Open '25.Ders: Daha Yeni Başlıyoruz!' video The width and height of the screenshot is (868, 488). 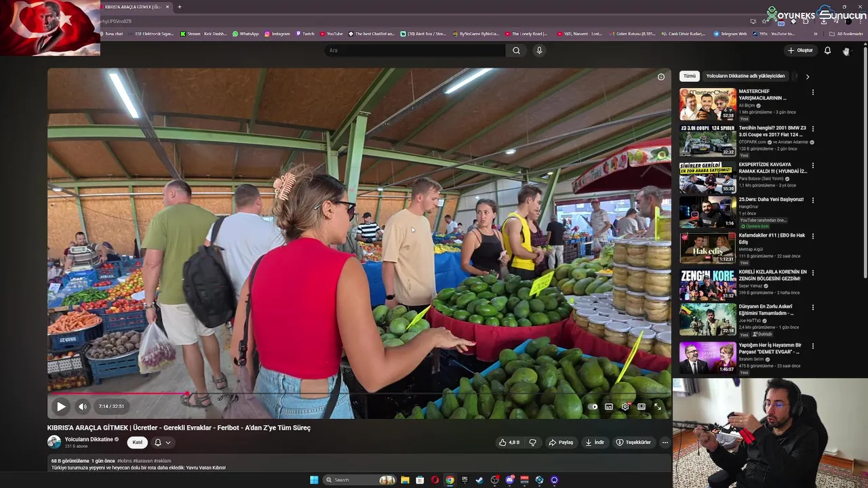tap(771, 199)
